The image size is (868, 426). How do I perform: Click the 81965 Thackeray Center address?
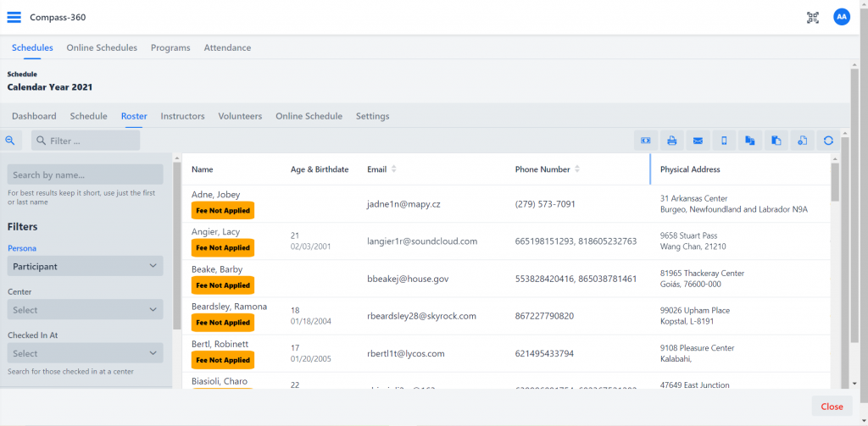pyautogui.click(x=702, y=279)
